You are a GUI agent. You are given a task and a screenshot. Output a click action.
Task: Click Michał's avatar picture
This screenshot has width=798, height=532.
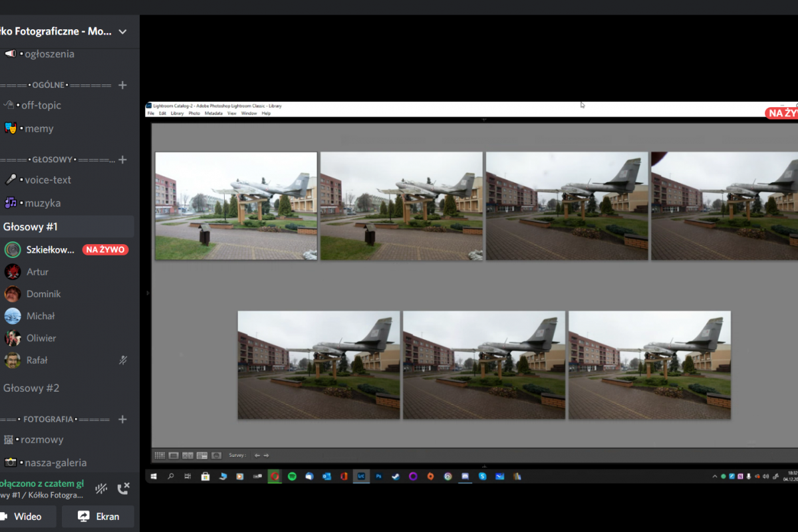[x=12, y=316]
